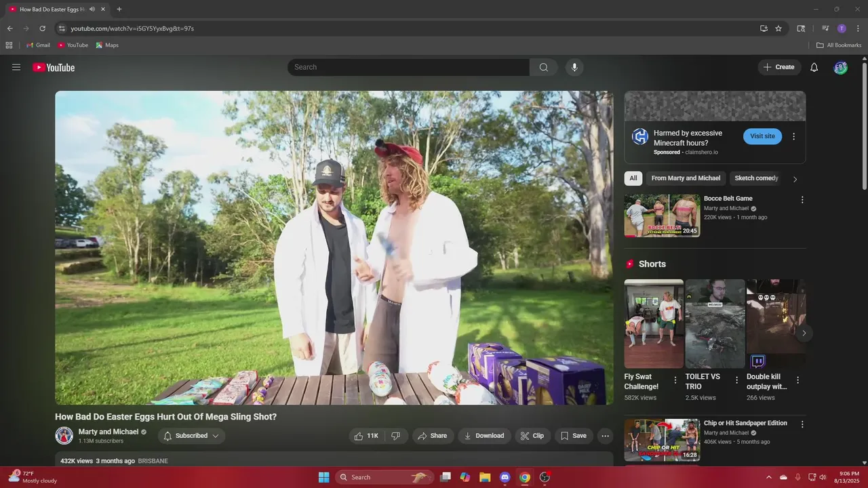
Task: Share the video
Action: point(433,436)
